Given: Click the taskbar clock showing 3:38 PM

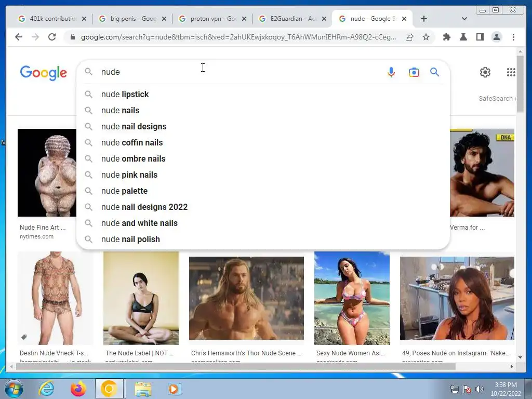Looking at the screenshot, I should tap(506, 389).
